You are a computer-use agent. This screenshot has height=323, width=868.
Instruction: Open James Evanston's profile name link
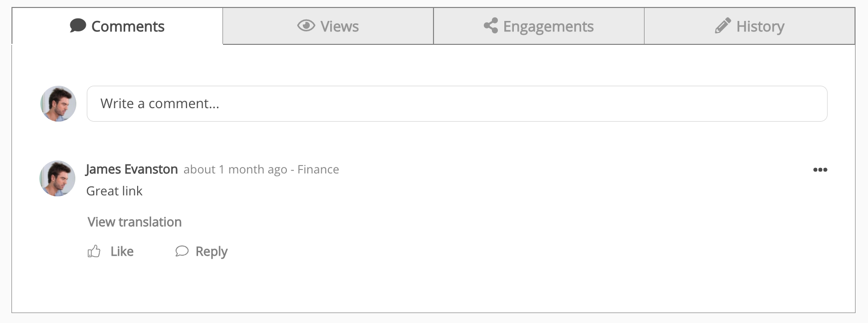tap(131, 169)
